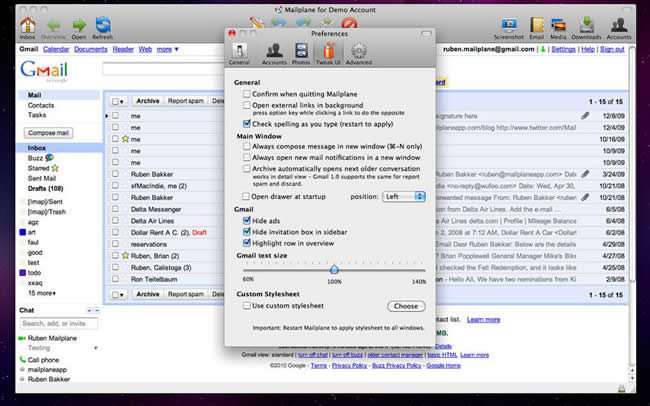Screen dimensions: 650x406
Task: Enable Open external links in background
Action: tap(247, 105)
